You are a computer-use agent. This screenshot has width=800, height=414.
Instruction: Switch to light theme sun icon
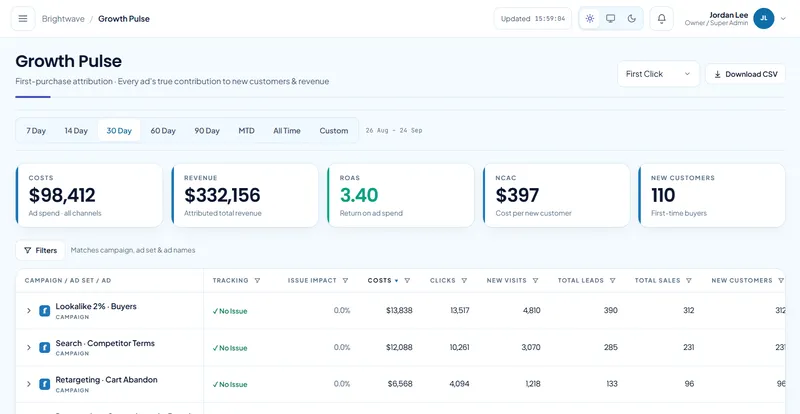point(590,19)
